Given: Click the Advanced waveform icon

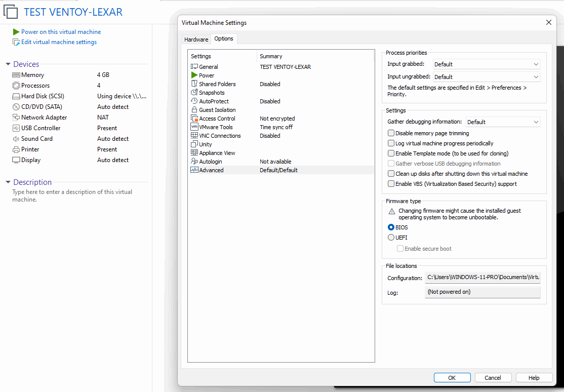Looking at the screenshot, I should point(194,170).
